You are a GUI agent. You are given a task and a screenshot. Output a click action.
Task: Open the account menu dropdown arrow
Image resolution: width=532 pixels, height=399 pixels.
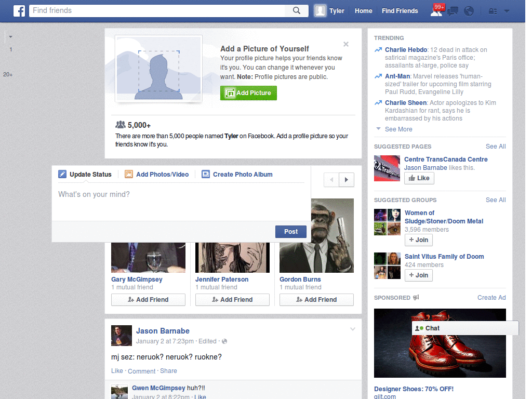[x=507, y=11]
